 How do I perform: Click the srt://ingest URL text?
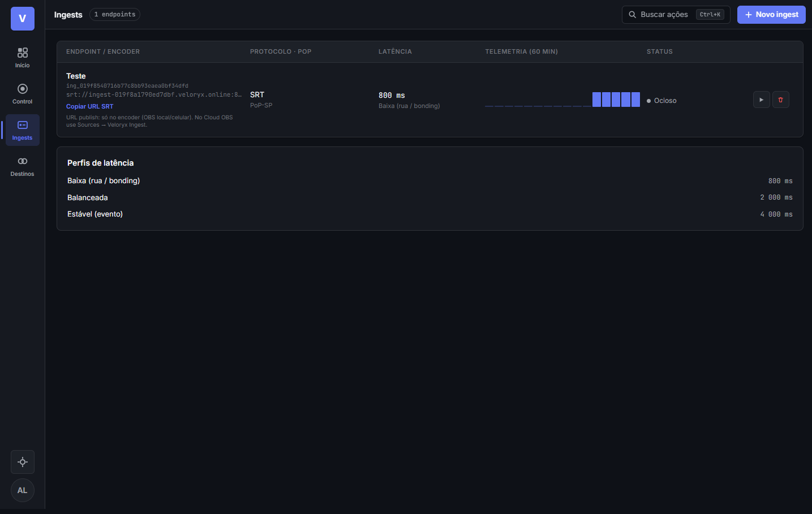coord(154,95)
